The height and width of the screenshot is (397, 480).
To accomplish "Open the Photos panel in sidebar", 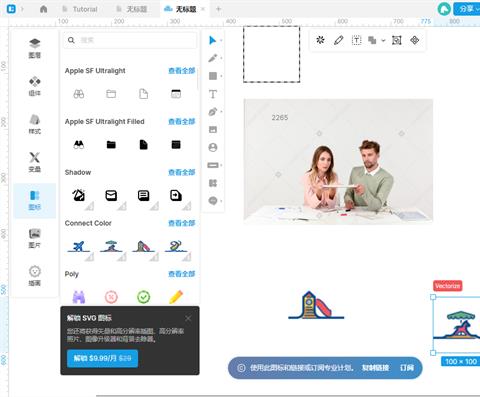I will 35,238.
